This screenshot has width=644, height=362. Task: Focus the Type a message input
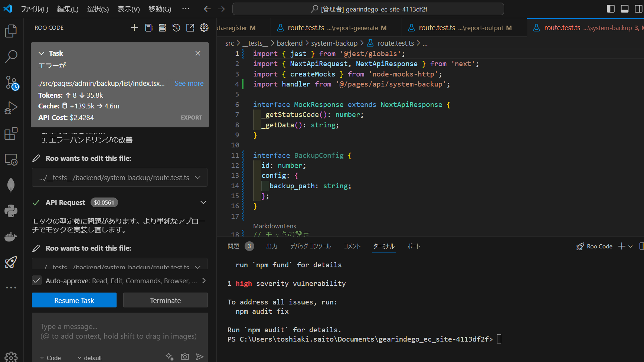(120, 331)
